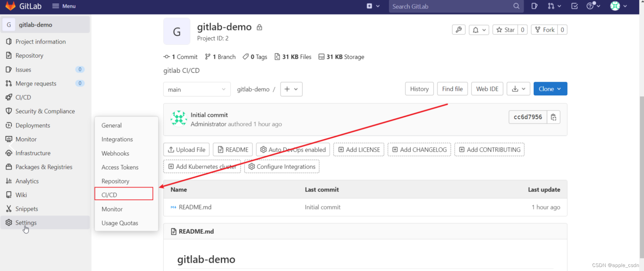Click the README button
This screenshot has width=644, height=271.
[233, 149]
